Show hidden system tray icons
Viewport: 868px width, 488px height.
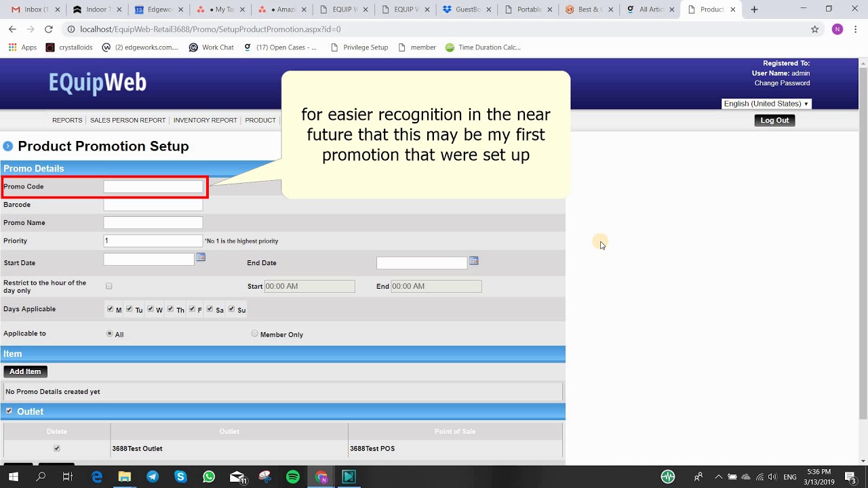(x=719, y=476)
